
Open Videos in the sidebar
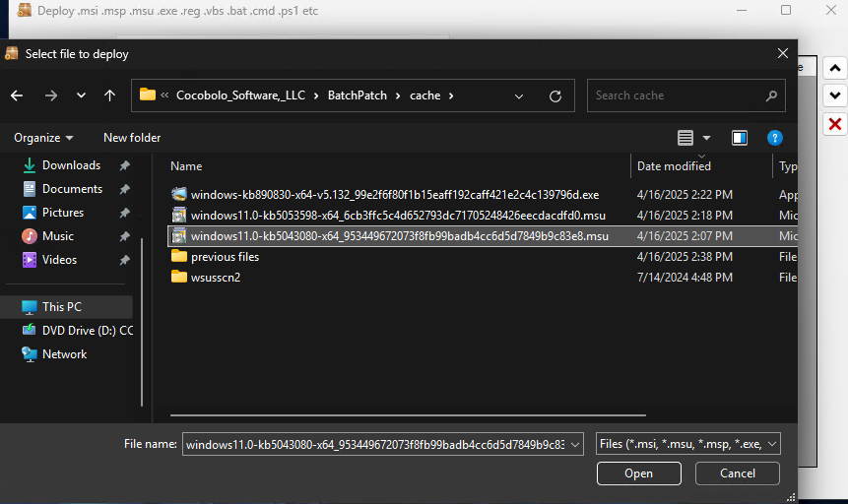[x=59, y=260]
